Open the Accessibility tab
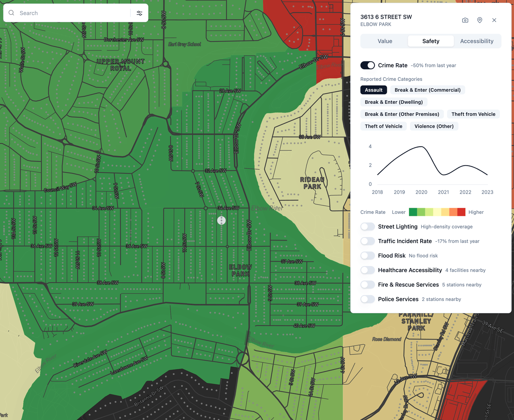 pyautogui.click(x=477, y=41)
